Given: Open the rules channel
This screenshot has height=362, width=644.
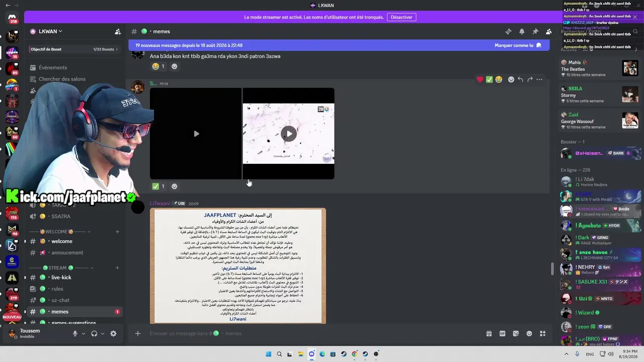Looking at the screenshot, I should pyautogui.click(x=74, y=289).
